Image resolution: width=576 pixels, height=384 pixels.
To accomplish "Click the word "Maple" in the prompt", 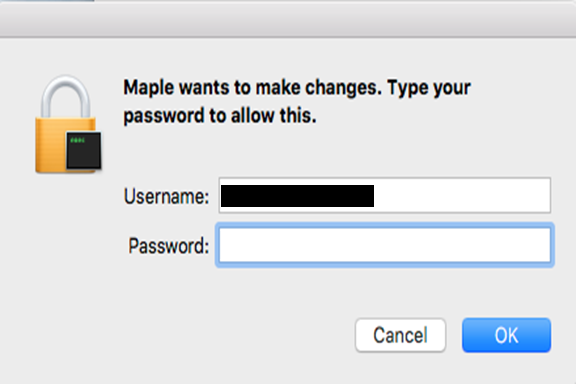I will pyautogui.click(x=149, y=88).
